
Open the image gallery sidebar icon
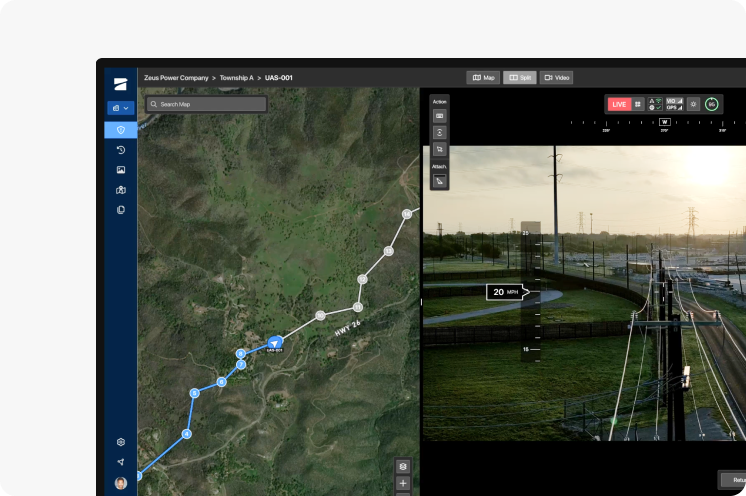[121, 170]
